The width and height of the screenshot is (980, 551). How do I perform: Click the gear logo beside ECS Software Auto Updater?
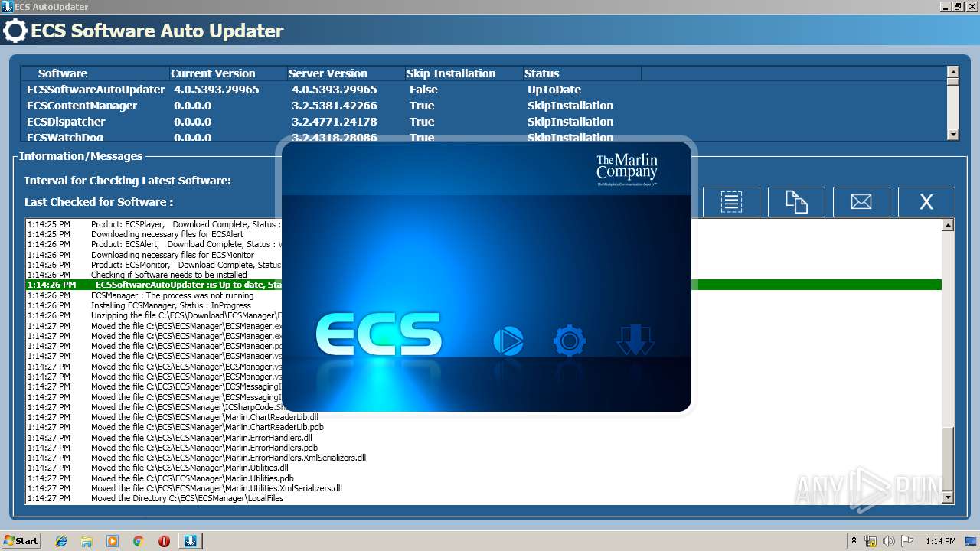pos(15,31)
